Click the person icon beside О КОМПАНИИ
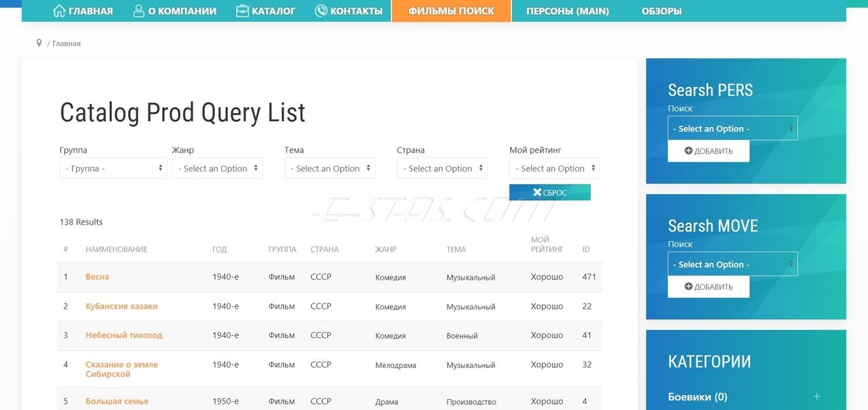 139,11
